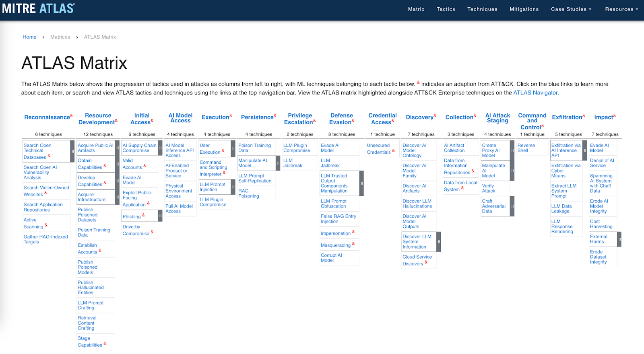
Task: Open Discover LLM Hallucinations technique
Action: tap(417, 204)
